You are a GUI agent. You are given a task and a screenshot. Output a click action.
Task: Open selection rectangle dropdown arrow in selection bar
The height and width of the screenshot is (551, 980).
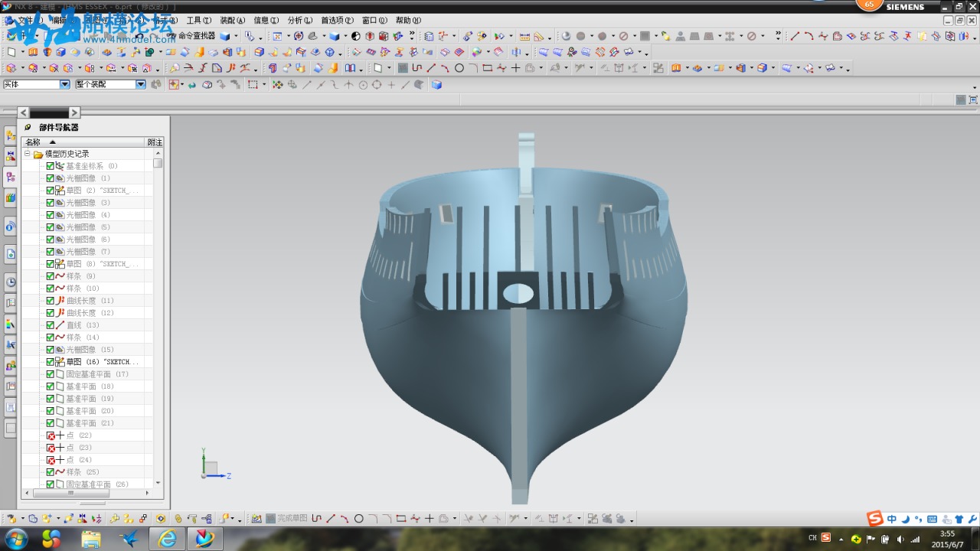263,85
